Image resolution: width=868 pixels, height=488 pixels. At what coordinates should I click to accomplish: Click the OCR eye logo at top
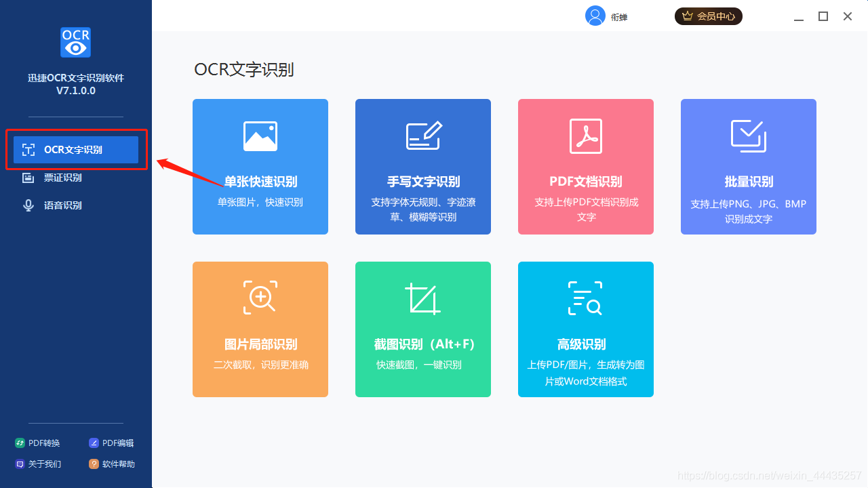75,42
